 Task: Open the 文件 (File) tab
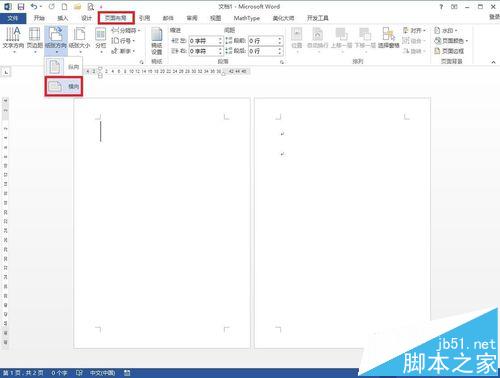13,18
